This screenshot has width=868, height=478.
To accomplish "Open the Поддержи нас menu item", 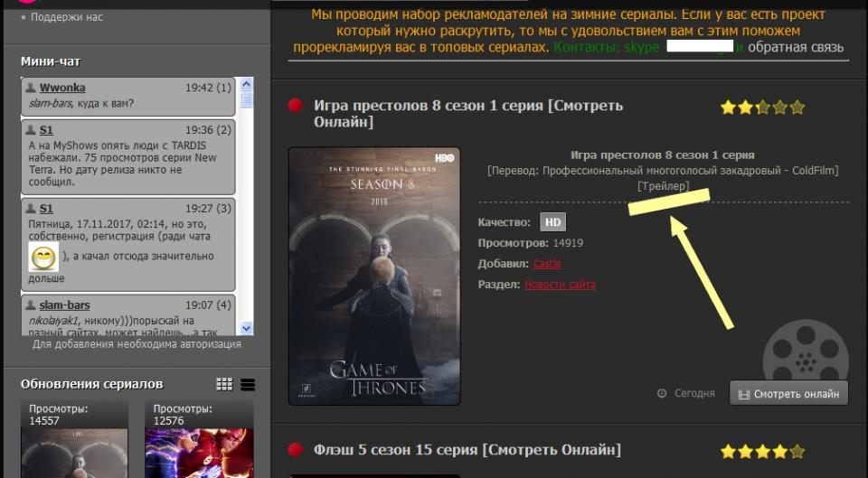I will tap(67, 16).
